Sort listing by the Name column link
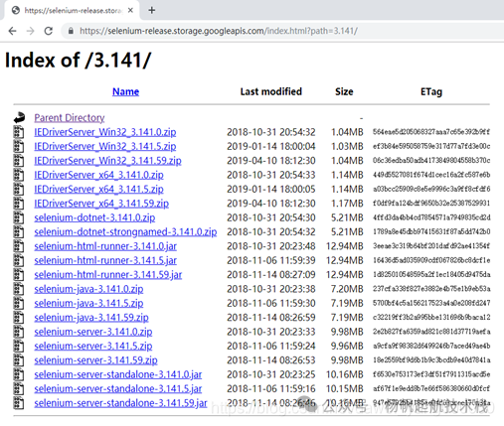 click(x=125, y=91)
